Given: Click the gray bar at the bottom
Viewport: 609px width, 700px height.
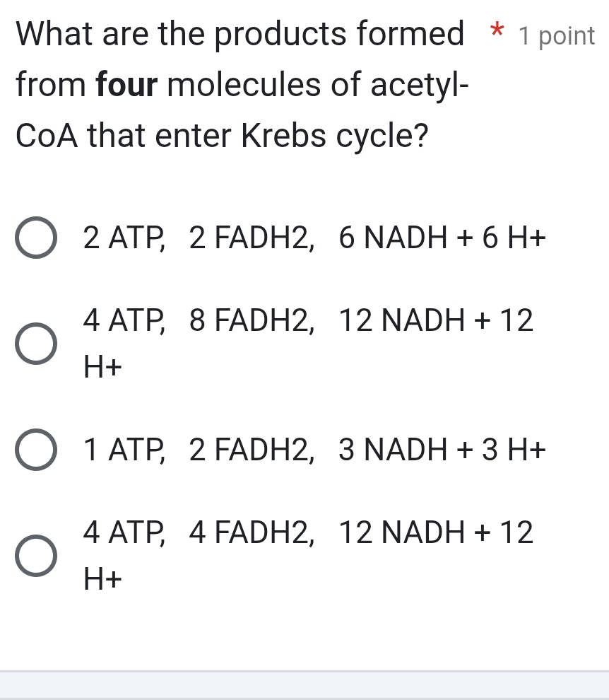Looking at the screenshot, I should (304, 686).
